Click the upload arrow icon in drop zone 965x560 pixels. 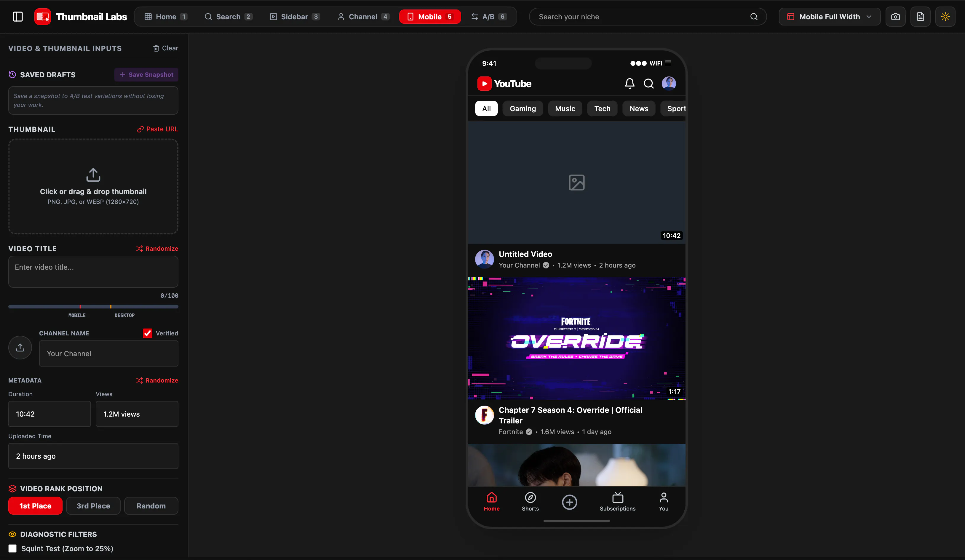tap(93, 175)
